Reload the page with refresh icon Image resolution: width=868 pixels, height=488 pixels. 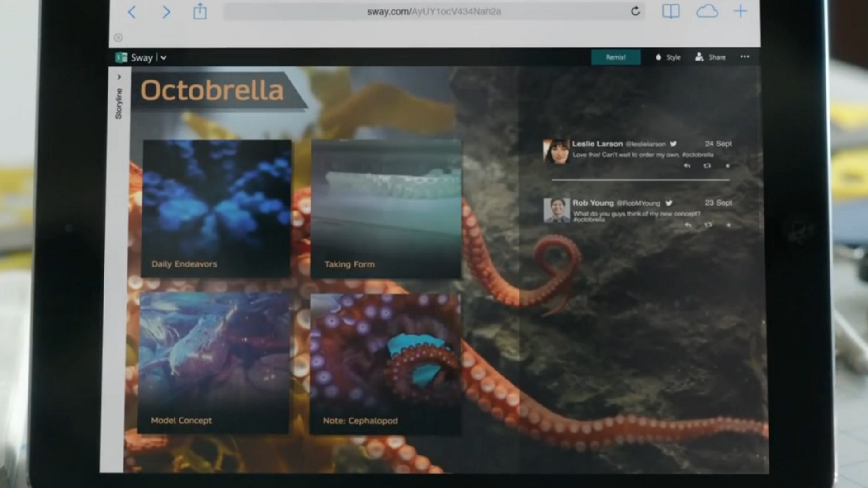tap(635, 11)
